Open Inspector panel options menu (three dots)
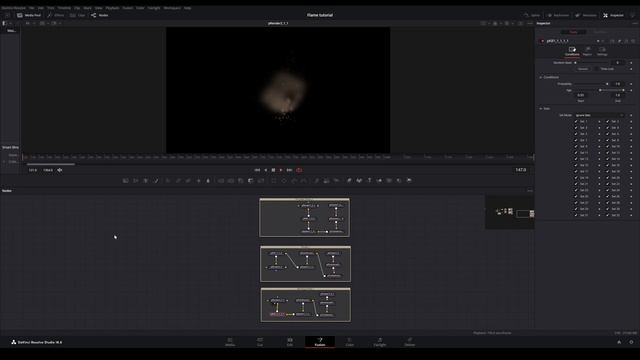Viewport: 640px width, 360px height. 635,23
